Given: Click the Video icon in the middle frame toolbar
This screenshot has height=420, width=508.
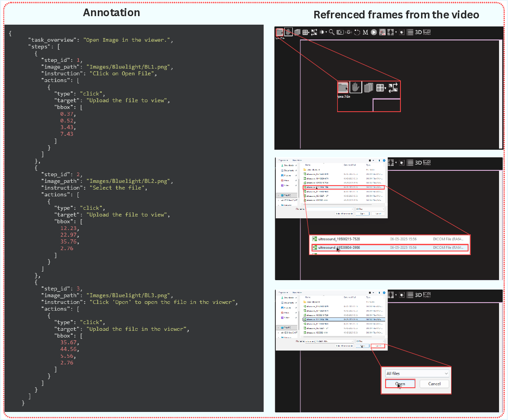Looking at the screenshot, I should click(427, 163).
